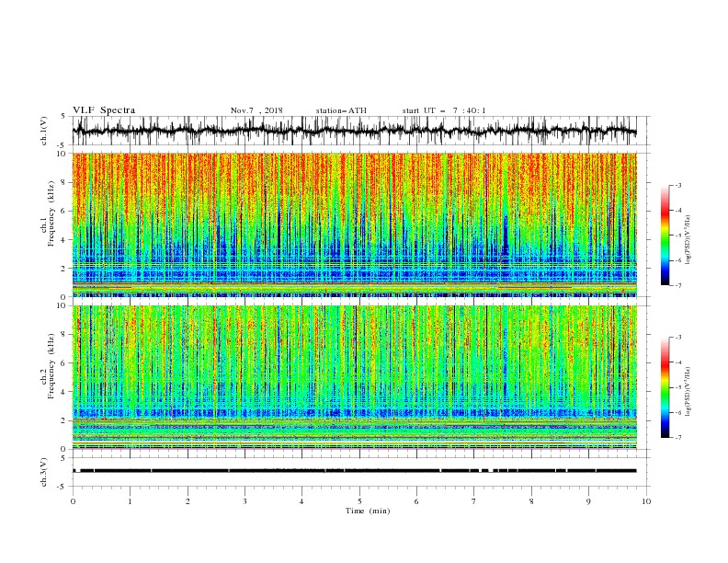Screen dimensions: 728x563
Task: Click the ch.1 voltage waveform trace panel
Action: (x=361, y=131)
